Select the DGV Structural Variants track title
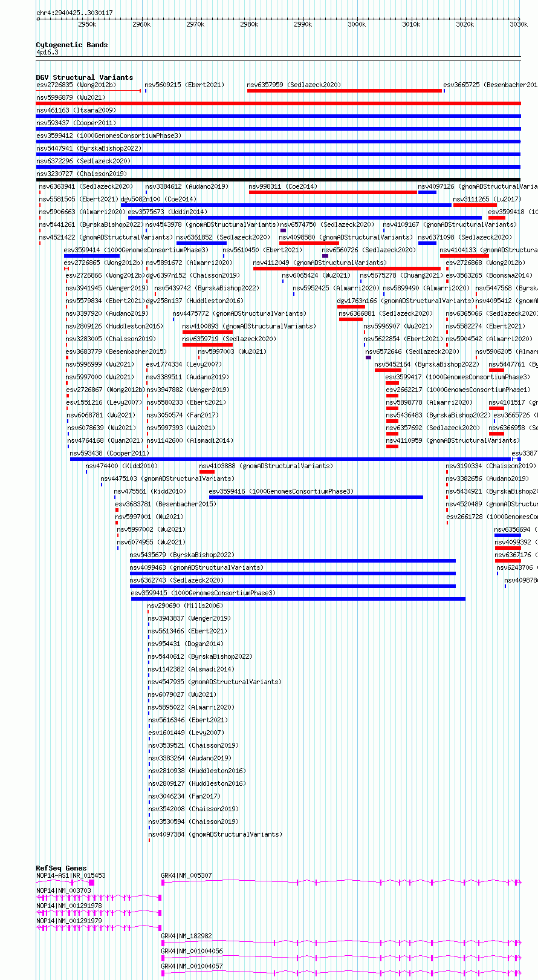 pos(85,77)
